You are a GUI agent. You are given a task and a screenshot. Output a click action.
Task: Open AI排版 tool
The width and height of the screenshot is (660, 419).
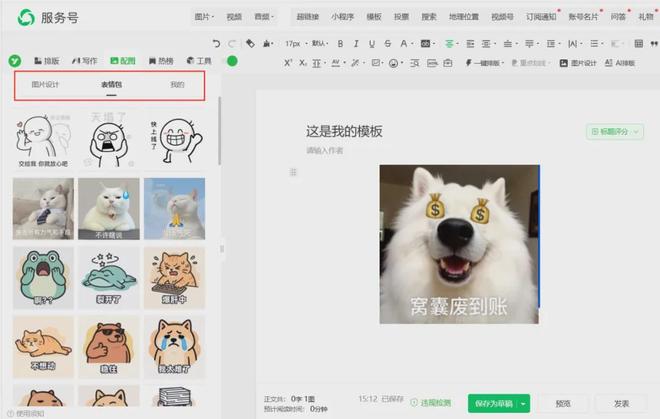pos(620,63)
